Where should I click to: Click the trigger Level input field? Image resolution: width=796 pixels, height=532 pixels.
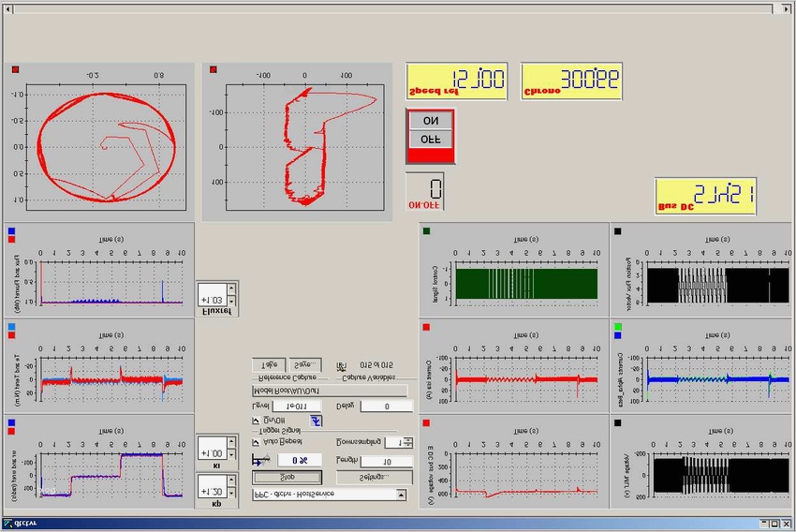[x=296, y=406]
